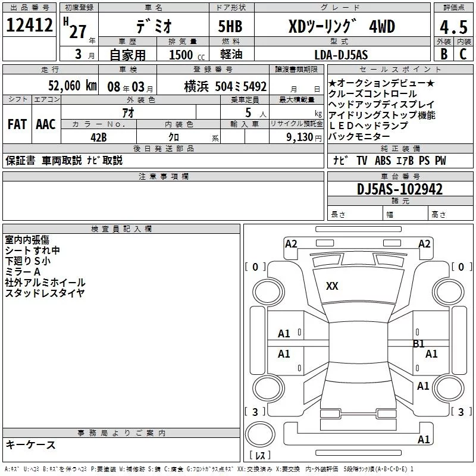This screenshot has width=476, height=476.
Task: Click color number 42B
Action: [x=99, y=137]
